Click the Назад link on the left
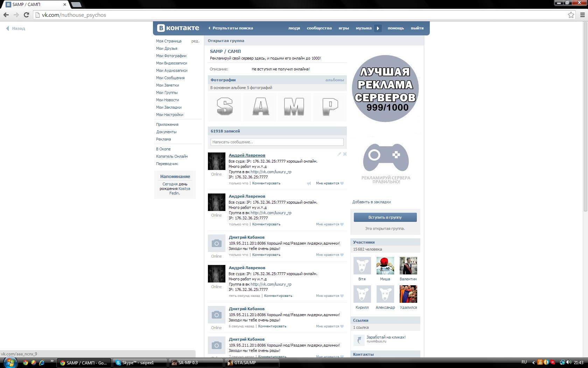The image size is (588, 368). (x=16, y=28)
